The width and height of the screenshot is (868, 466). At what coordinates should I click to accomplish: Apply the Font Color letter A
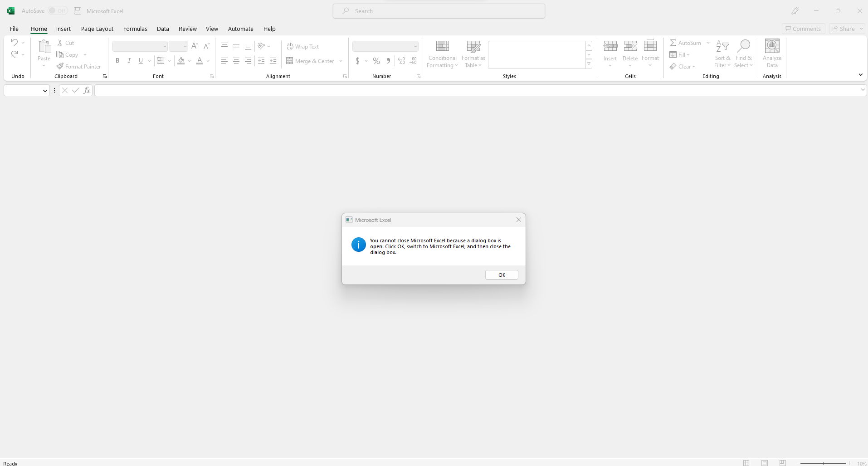(200, 61)
